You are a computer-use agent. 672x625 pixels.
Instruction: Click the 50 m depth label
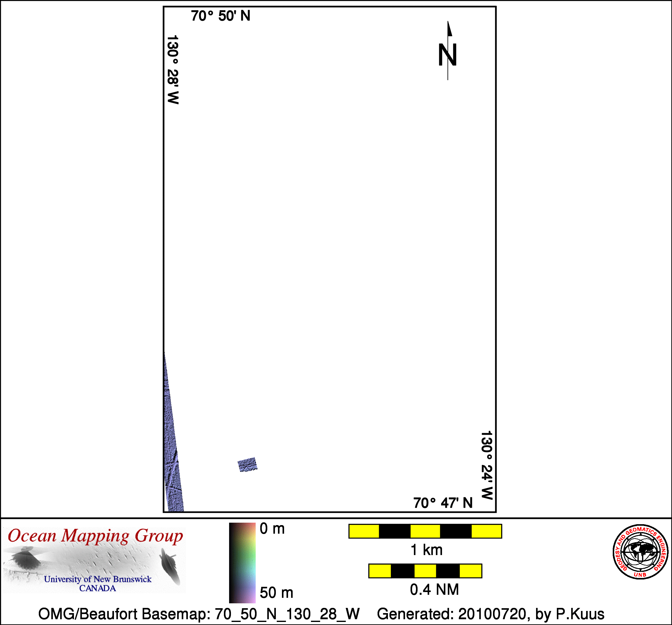[276, 593]
